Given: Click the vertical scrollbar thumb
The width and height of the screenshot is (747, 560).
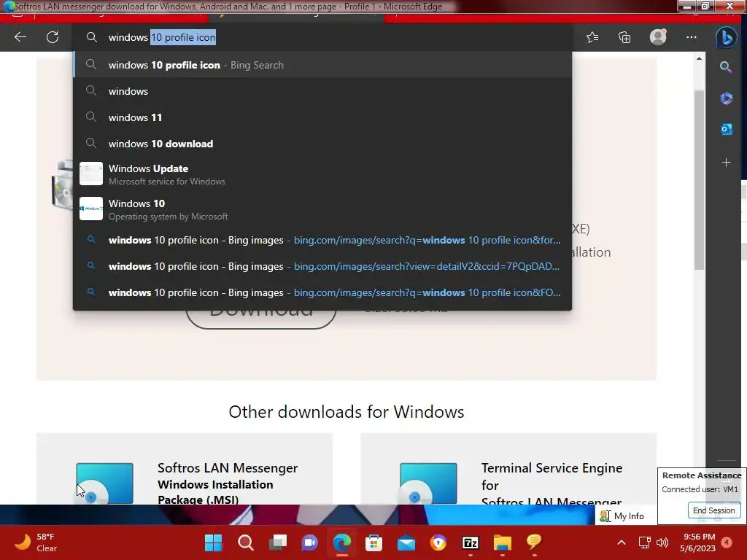Looking at the screenshot, I should 699,180.
